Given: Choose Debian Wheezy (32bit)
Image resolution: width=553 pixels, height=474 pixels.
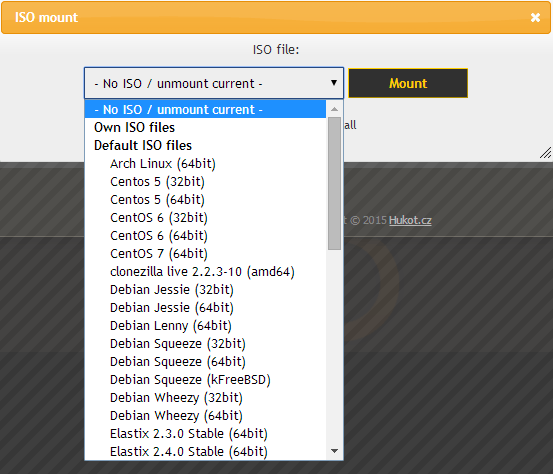Looking at the screenshot, I should point(205,397).
